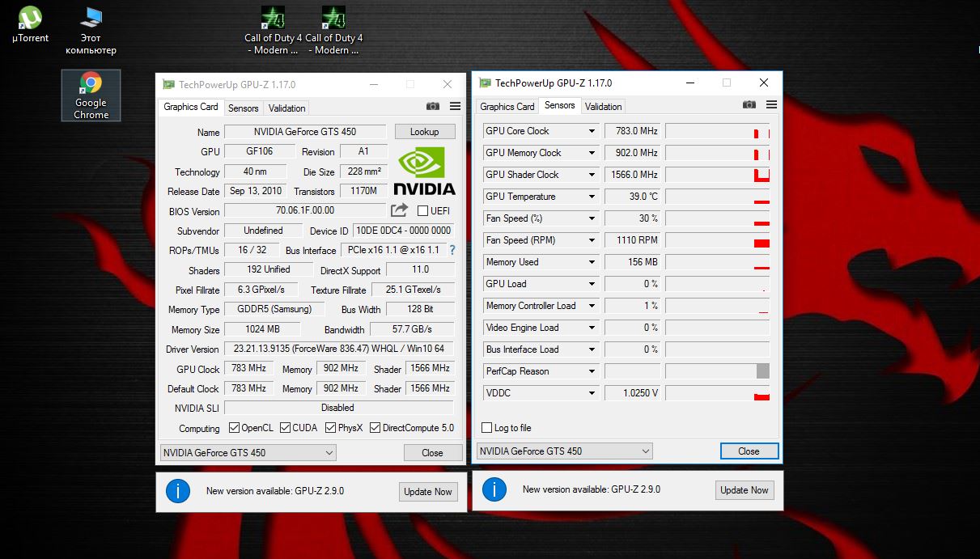Open VDDC sensor dropdown
Screen dimensions: 980x559
pyautogui.click(x=592, y=393)
